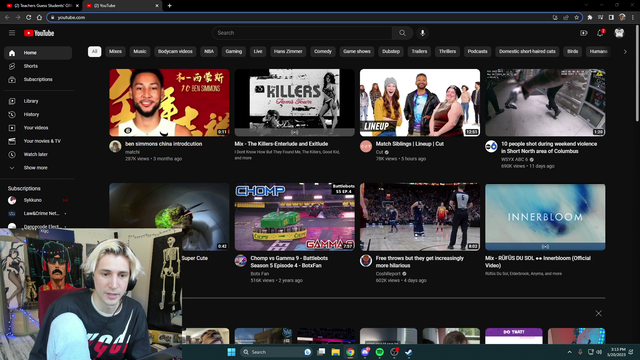Image resolution: width=640 pixels, height=360 pixels.
Task: Open Your movies & TV
Action: coord(38,141)
